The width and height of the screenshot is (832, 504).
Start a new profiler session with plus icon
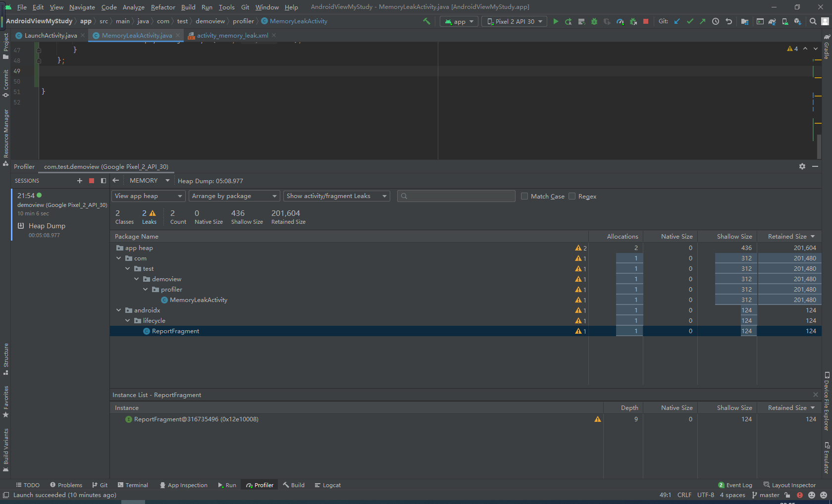coord(79,181)
